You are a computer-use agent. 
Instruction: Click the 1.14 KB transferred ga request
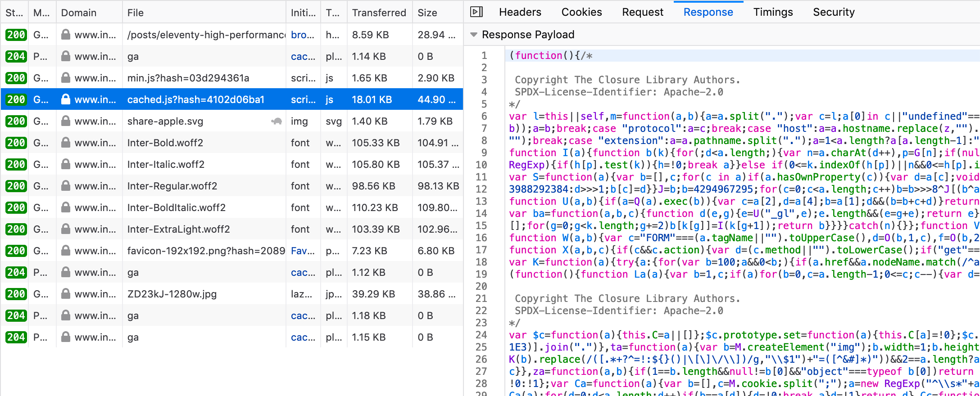click(x=232, y=56)
